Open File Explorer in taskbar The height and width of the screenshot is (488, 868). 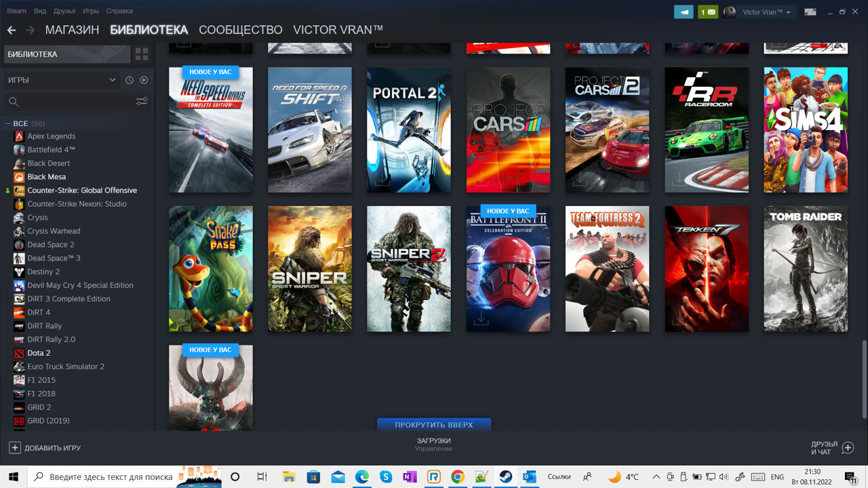[x=289, y=476]
